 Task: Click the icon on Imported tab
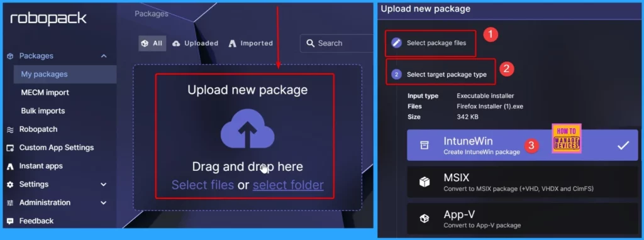(x=233, y=43)
